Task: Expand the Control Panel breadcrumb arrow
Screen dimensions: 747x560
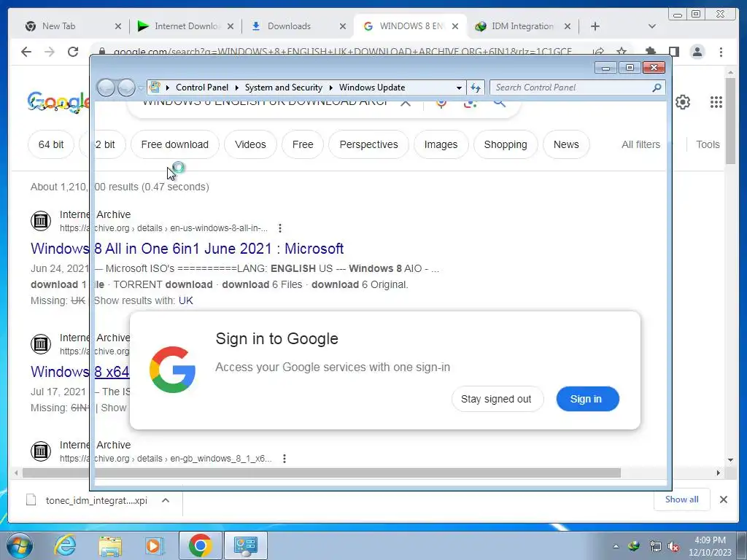Action: [236, 87]
